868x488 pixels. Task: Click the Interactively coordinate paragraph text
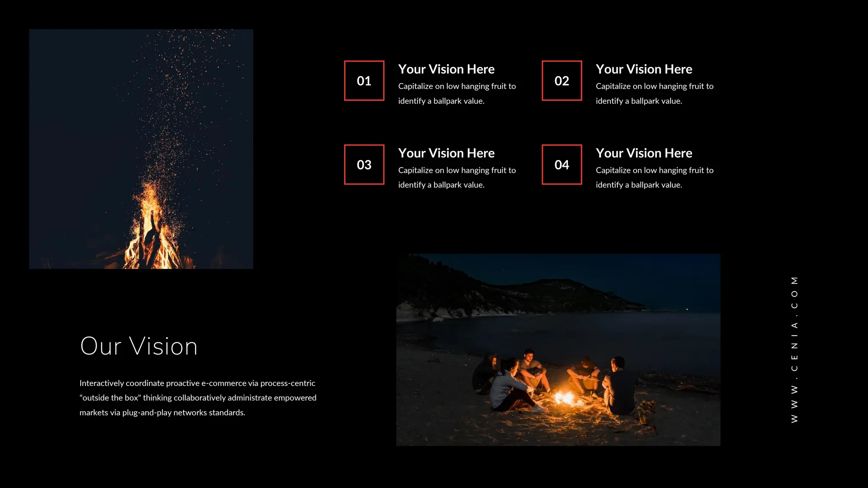tap(198, 397)
